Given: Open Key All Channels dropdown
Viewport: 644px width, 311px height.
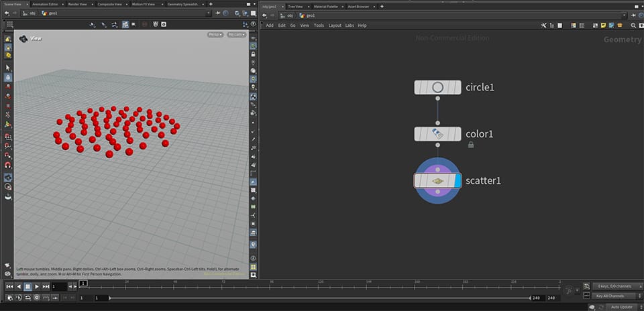Looking at the screenshot, I should tap(617, 296).
